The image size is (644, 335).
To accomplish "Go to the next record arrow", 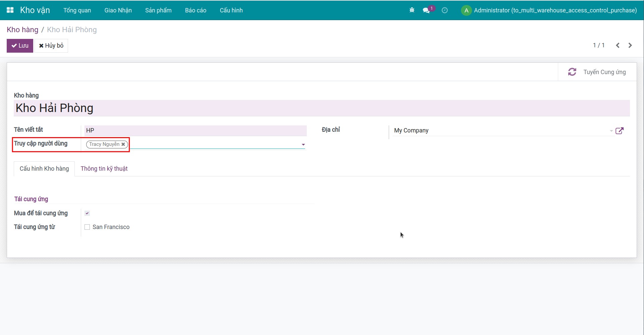I will pyautogui.click(x=630, y=45).
